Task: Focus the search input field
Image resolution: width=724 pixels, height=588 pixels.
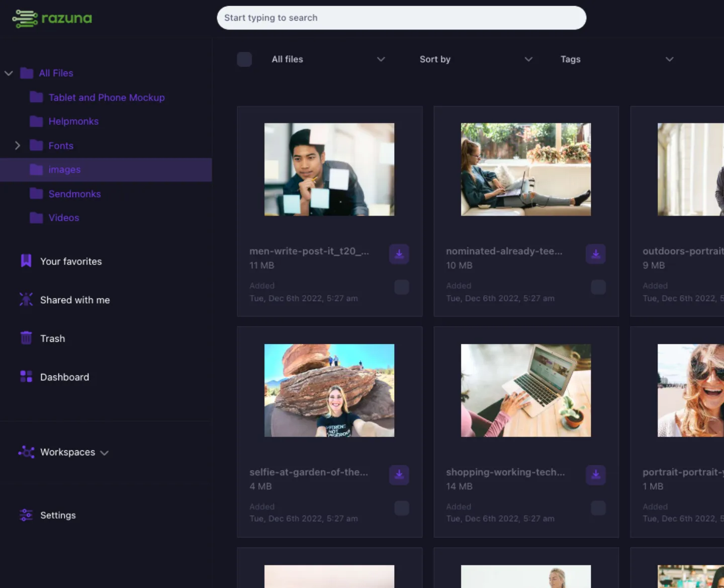Action: [401, 18]
